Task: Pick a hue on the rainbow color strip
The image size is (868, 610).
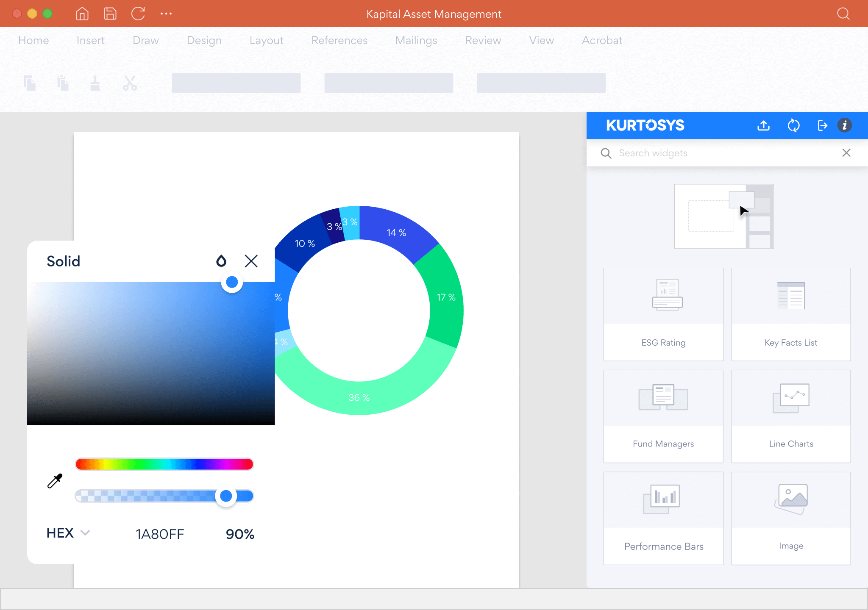Action: [164, 464]
